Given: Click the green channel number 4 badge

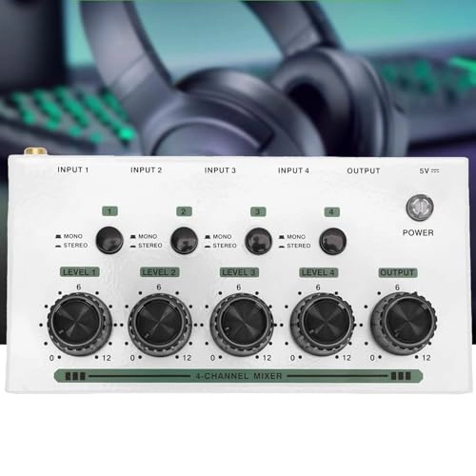Looking at the screenshot, I should tap(331, 212).
